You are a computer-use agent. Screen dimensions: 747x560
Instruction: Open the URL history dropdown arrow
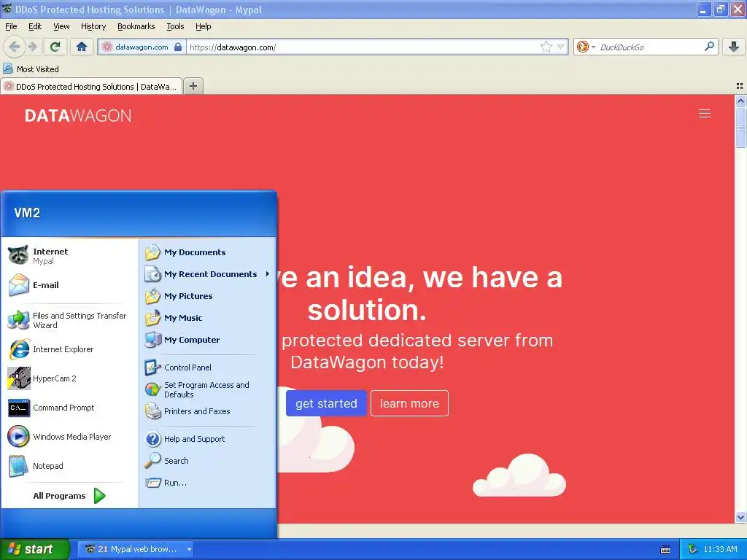pos(561,47)
